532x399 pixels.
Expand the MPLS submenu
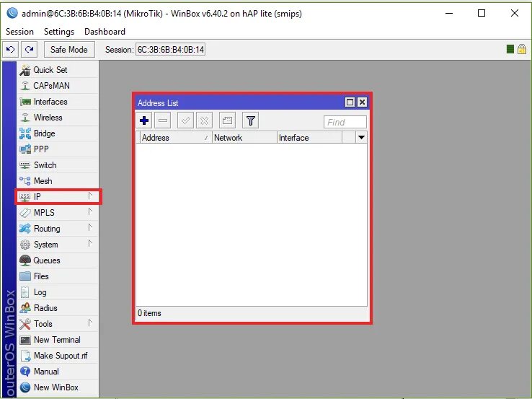[58, 213]
